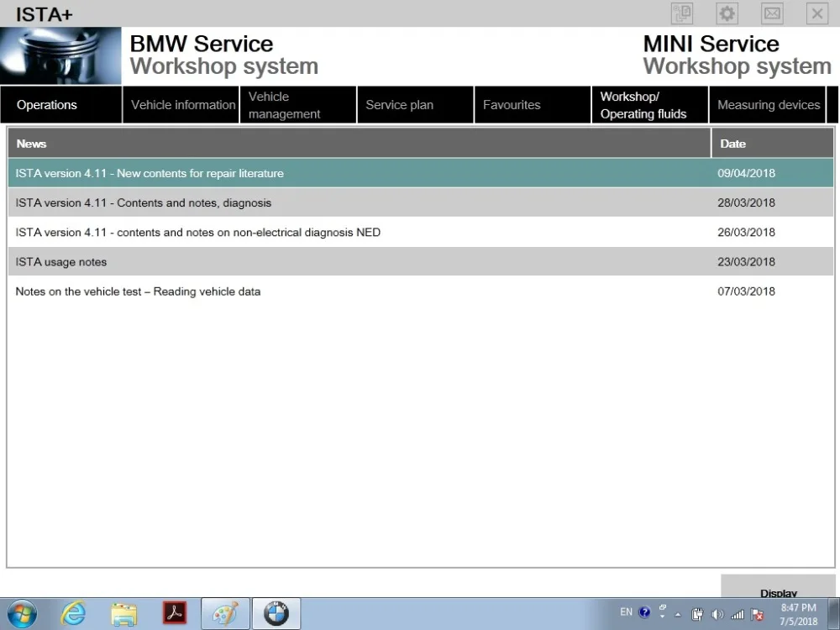Viewport: 840px width, 630px height.
Task: Click the Date column header
Action: tap(773, 143)
